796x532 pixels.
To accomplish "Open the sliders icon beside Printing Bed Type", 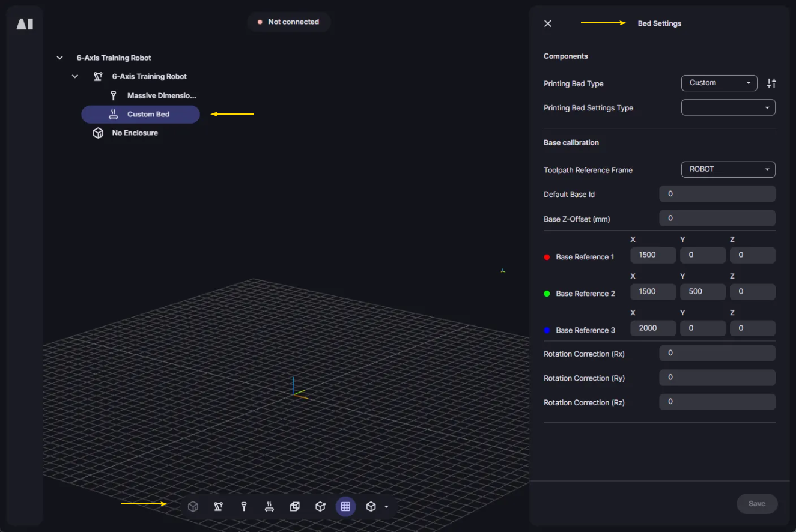I will (x=771, y=83).
